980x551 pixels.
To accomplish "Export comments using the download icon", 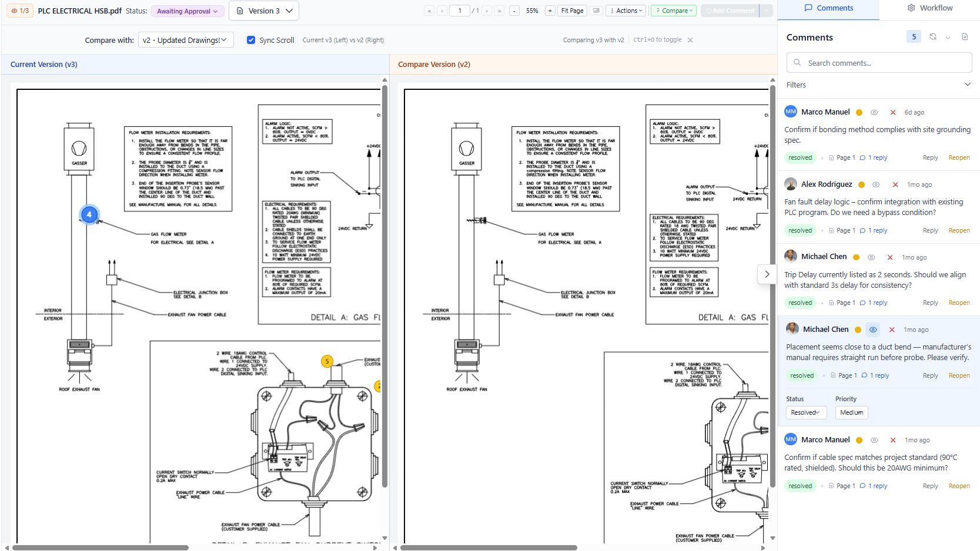I will 964,36.
